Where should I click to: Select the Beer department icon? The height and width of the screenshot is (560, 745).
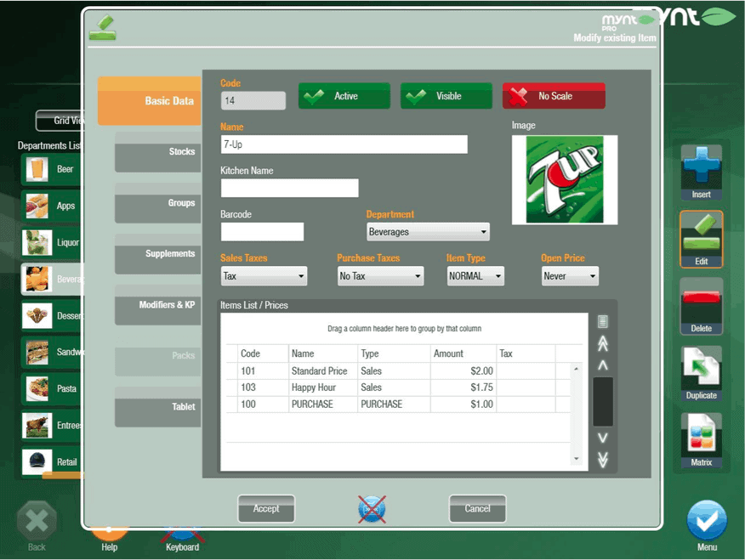point(37,169)
